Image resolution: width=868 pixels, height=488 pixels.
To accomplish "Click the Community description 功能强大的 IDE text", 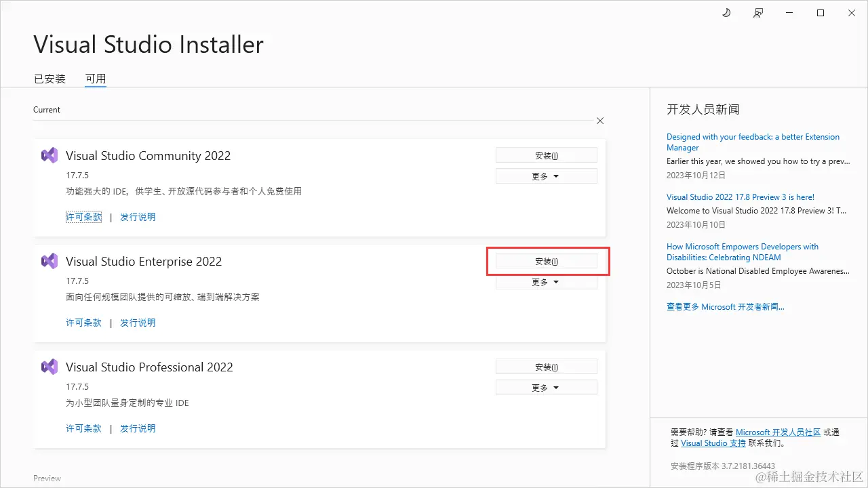I will pyautogui.click(x=184, y=191).
